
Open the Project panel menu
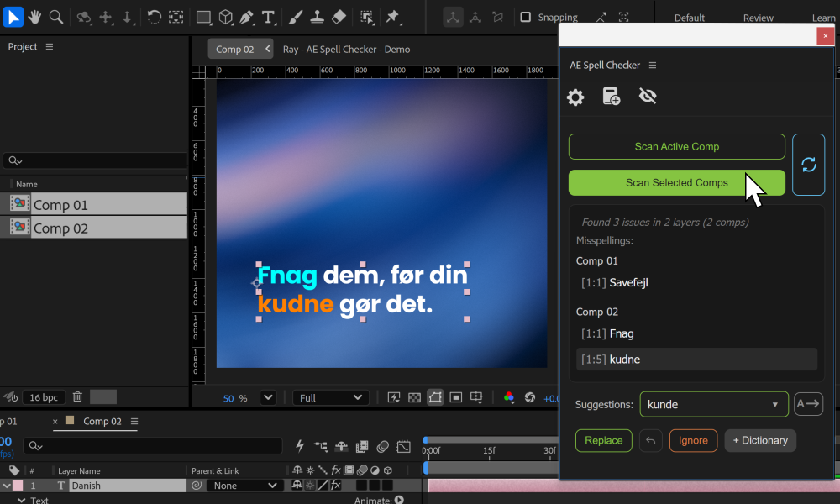(50, 47)
